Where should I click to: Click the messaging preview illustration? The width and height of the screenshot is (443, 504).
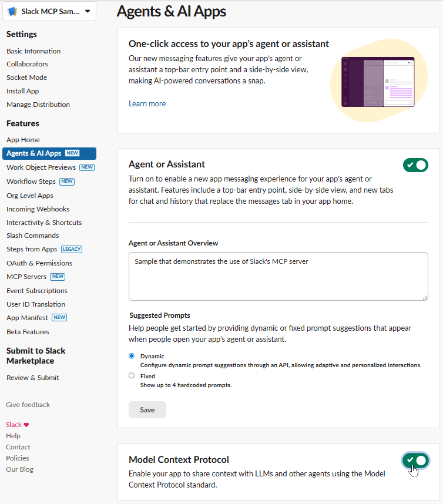[x=378, y=82]
